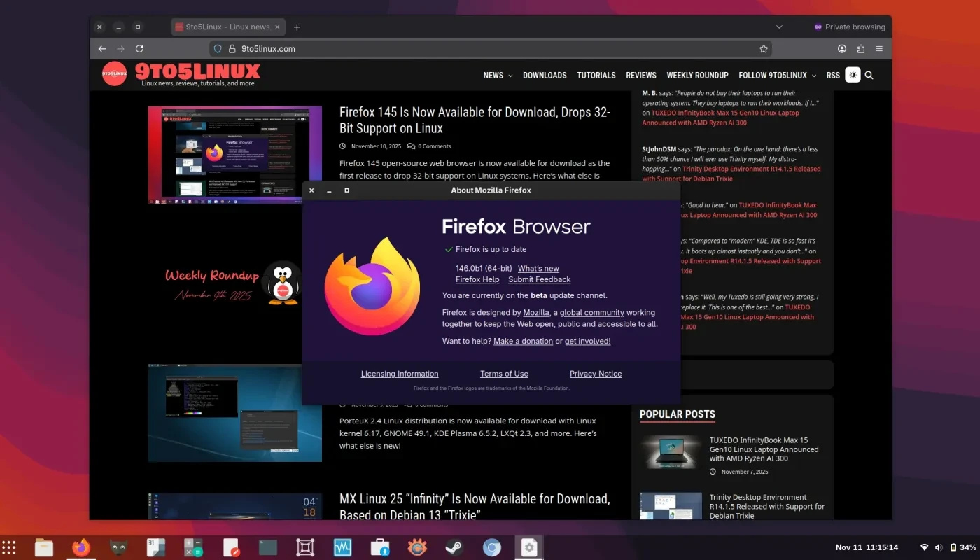Open the browser tab list dropdown arrow
The width and height of the screenshot is (980, 560).
click(x=779, y=27)
